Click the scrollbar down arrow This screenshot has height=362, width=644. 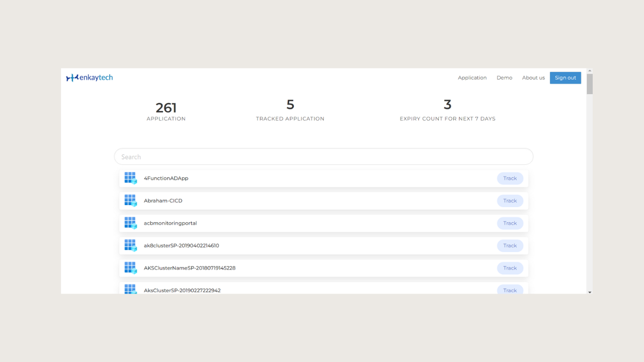590,292
